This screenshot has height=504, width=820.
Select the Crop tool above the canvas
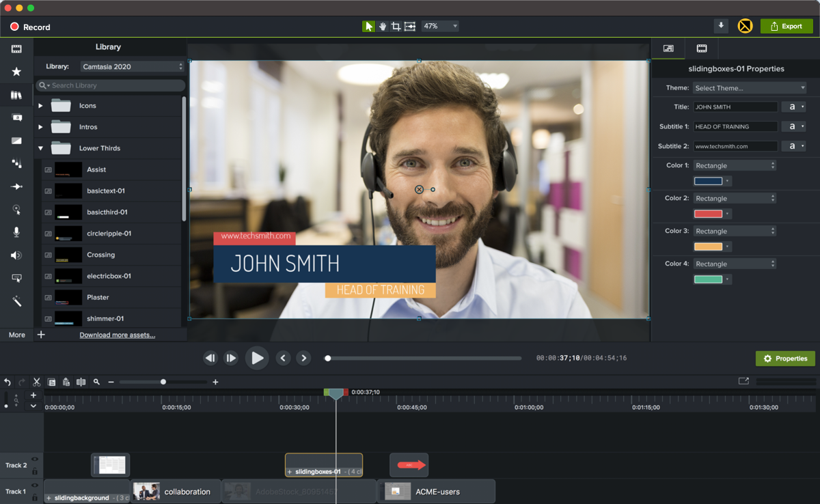pos(396,27)
